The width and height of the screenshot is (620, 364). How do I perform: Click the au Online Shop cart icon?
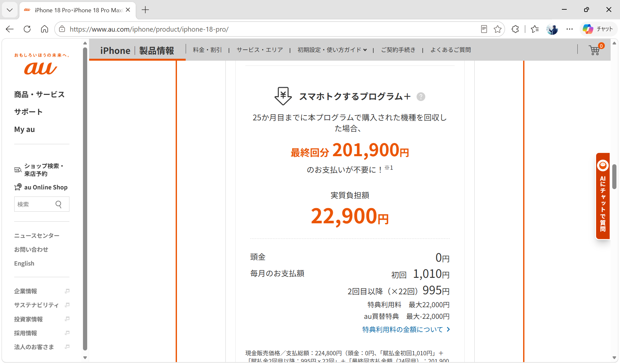pos(18,187)
